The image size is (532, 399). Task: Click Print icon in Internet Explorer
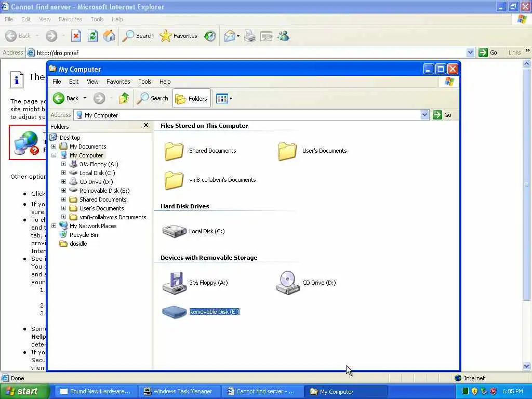(250, 36)
